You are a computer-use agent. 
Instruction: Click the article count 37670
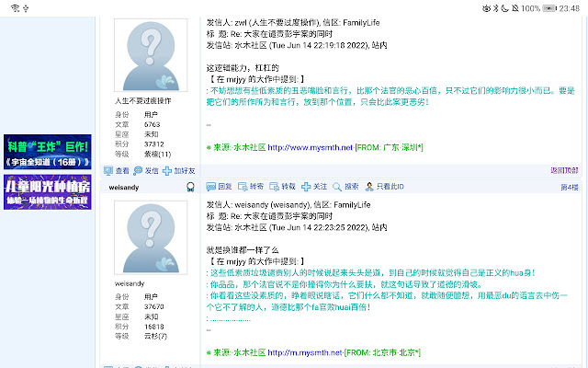[x=153, y=306]
